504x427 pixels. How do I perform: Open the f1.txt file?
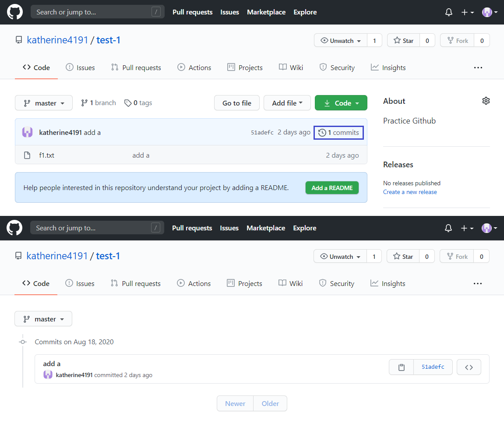46,155
